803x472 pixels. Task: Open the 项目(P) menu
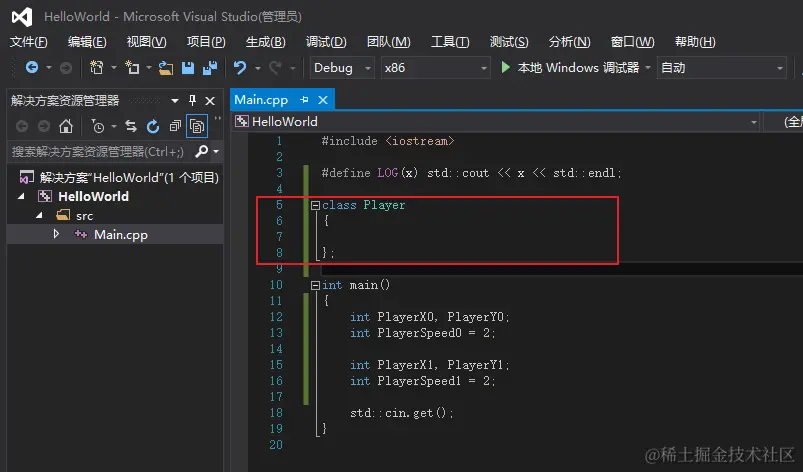[x=206, y=41]
